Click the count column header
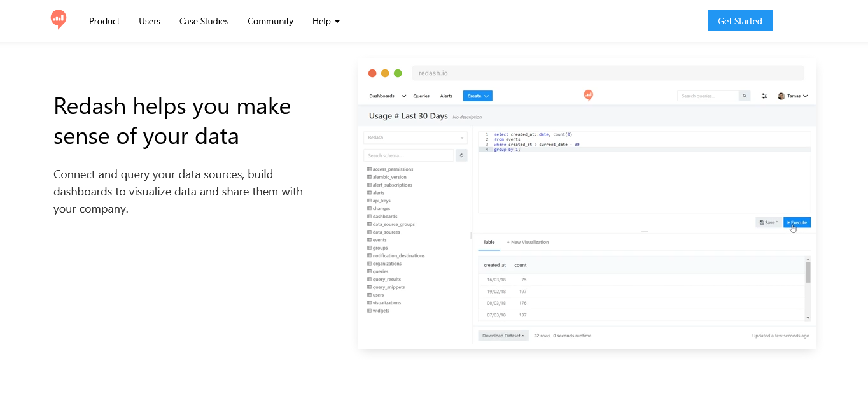868x419 pixels. point(521,265)
